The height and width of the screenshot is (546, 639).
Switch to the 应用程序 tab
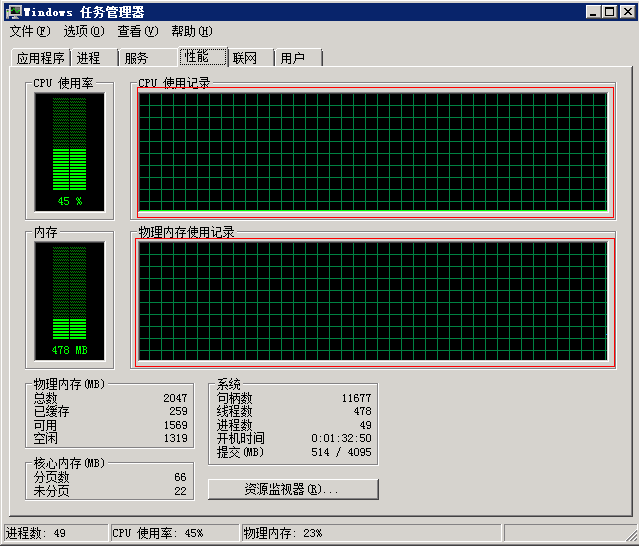(x=41, y=58)
